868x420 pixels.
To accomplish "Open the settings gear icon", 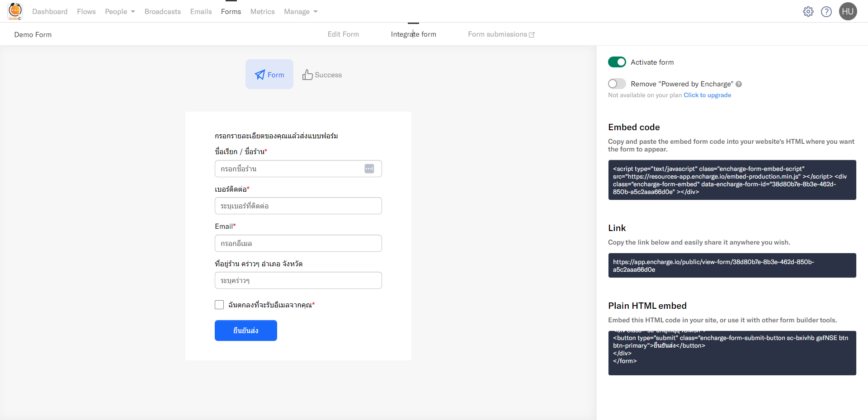I will (808, 12).
